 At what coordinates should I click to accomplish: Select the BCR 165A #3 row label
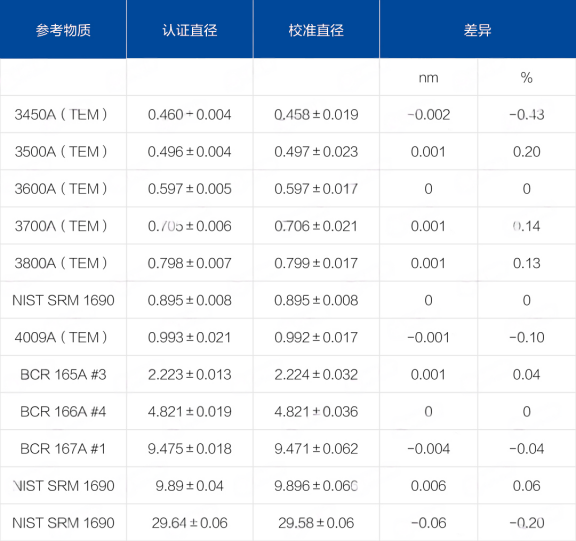point(63,374)
